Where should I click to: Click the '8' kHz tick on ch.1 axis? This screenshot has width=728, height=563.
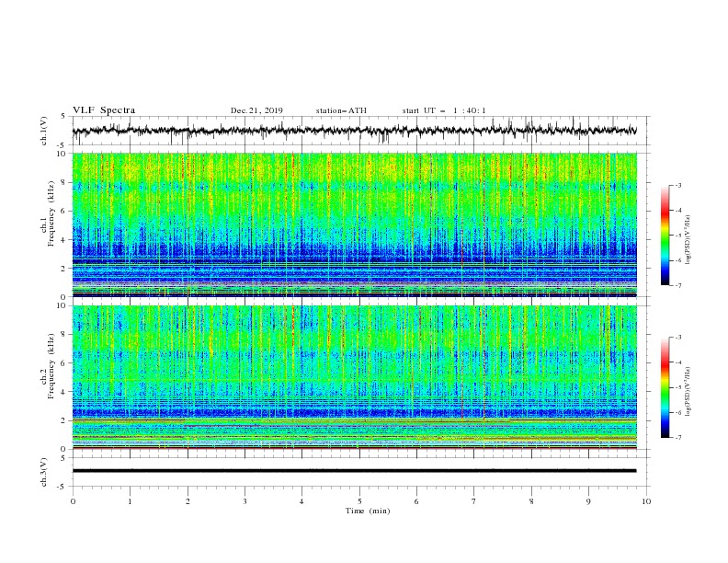65,182
